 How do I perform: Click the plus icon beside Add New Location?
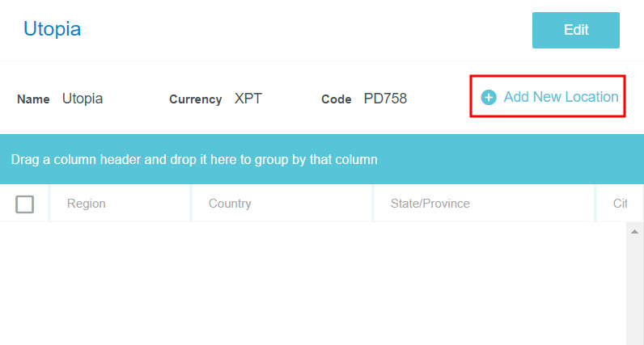(489, 98)
